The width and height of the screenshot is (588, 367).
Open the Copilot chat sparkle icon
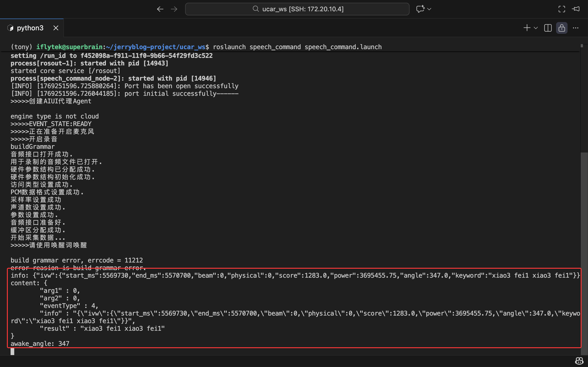coord(420,9)
